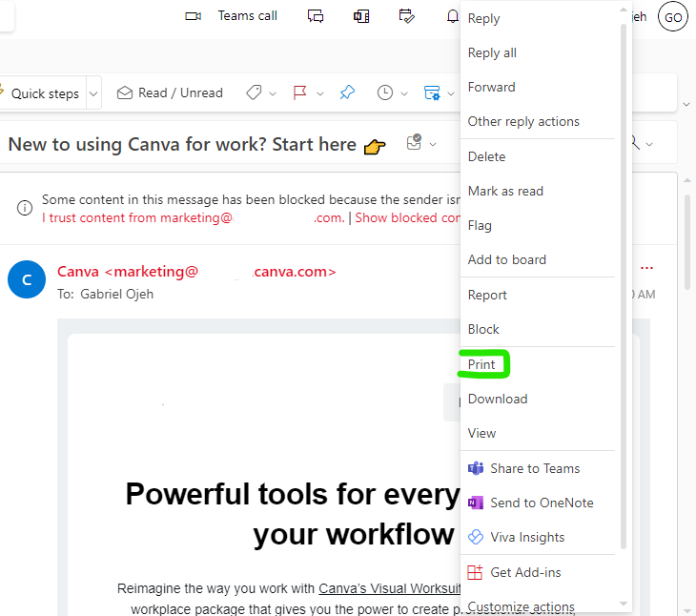696x616 pixels.
Task: Open the View menu item
Action: [x=538, y=433]
